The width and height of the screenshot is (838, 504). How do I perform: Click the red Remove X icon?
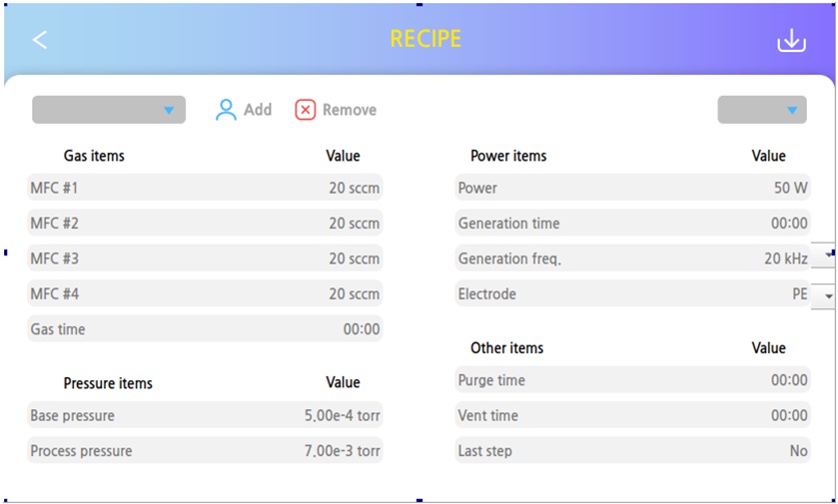coord(306,110)
